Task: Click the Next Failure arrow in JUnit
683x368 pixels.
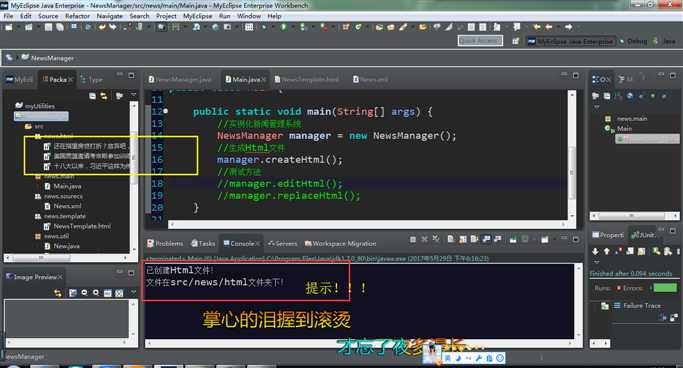Action: [595, 251]
